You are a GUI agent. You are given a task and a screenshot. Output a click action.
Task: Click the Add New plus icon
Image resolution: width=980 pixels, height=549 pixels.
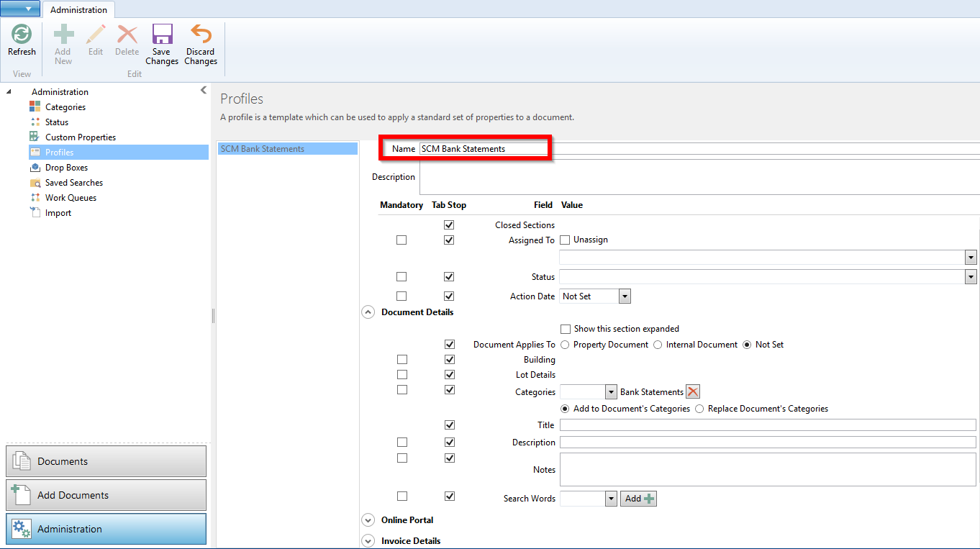[63, 34]
